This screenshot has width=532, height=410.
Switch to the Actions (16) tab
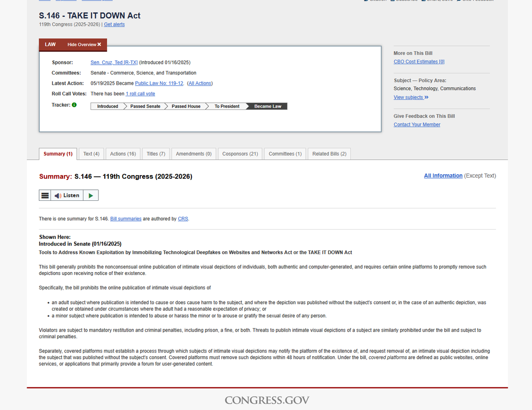123,154
